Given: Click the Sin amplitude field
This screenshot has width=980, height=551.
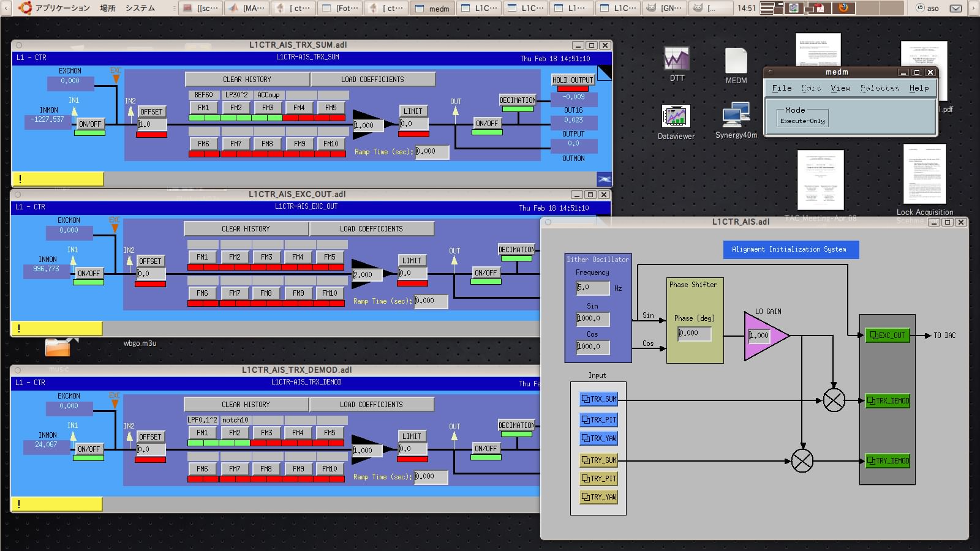Looking at the screenshot, I should (593, 318).
